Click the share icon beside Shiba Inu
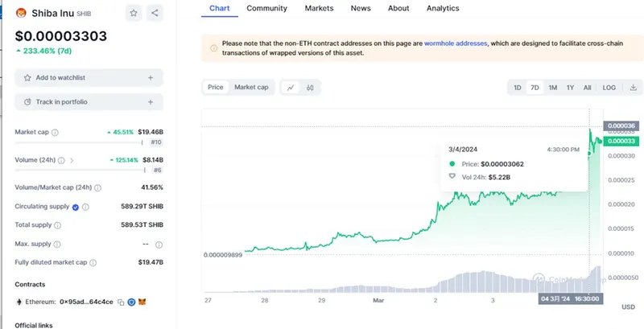 coord(155,13)
